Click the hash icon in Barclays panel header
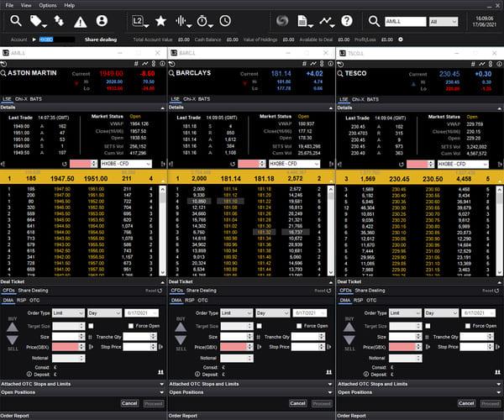 pos(304,64)
